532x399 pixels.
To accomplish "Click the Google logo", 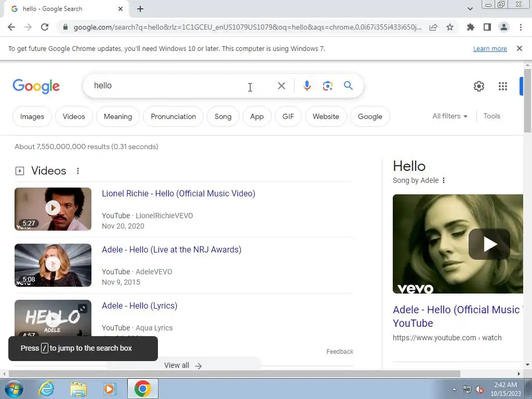I will [36, 86].
